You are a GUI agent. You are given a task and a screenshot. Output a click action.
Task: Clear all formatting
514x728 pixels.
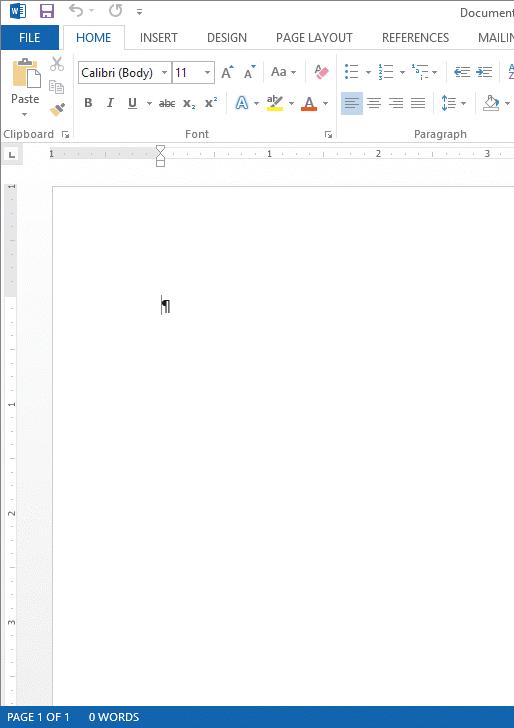click(321, 72)
